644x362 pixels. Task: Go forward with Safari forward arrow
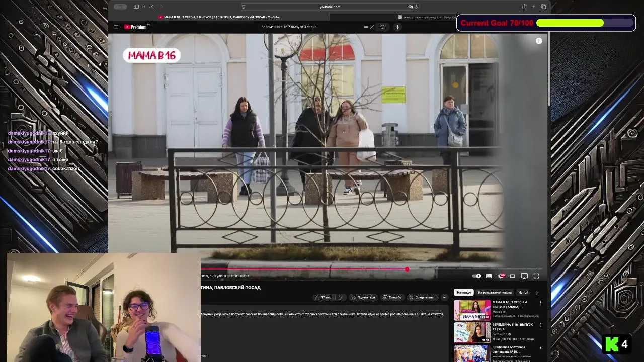(161, 7)
